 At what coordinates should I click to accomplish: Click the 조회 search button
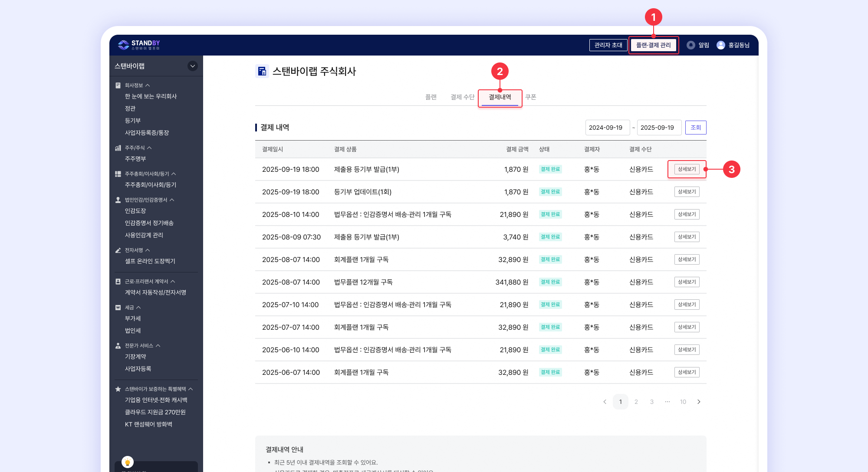coord(695,128)
